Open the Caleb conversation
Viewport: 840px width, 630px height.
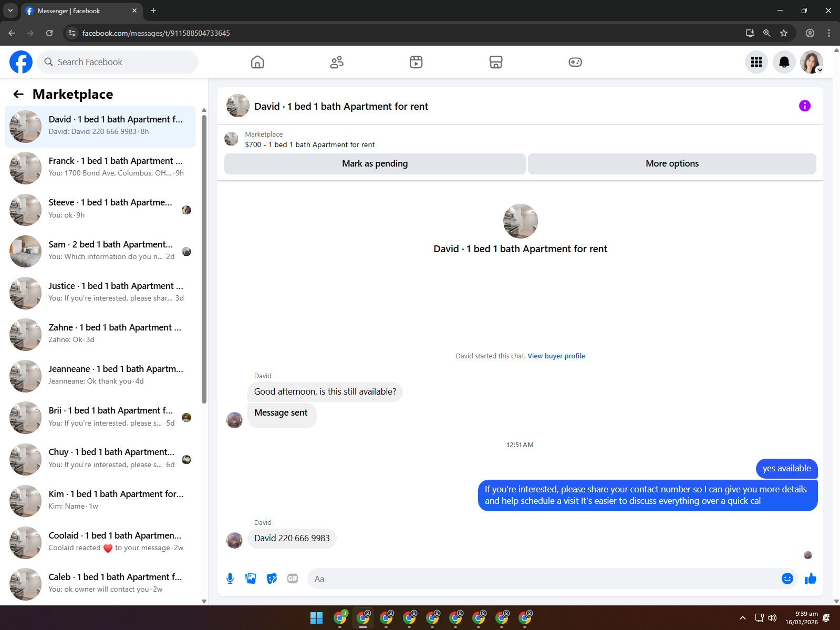point(100,584)
